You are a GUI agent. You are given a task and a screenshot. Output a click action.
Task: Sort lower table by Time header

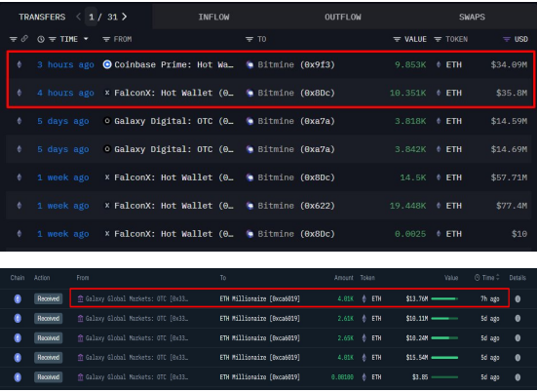tap(487, 278)
